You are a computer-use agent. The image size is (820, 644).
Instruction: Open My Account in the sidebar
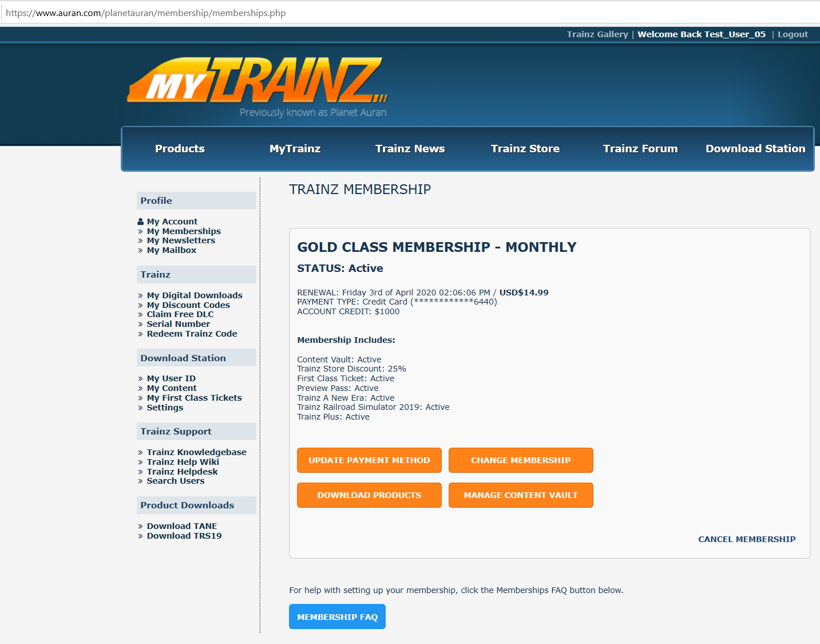pos(172,222)
